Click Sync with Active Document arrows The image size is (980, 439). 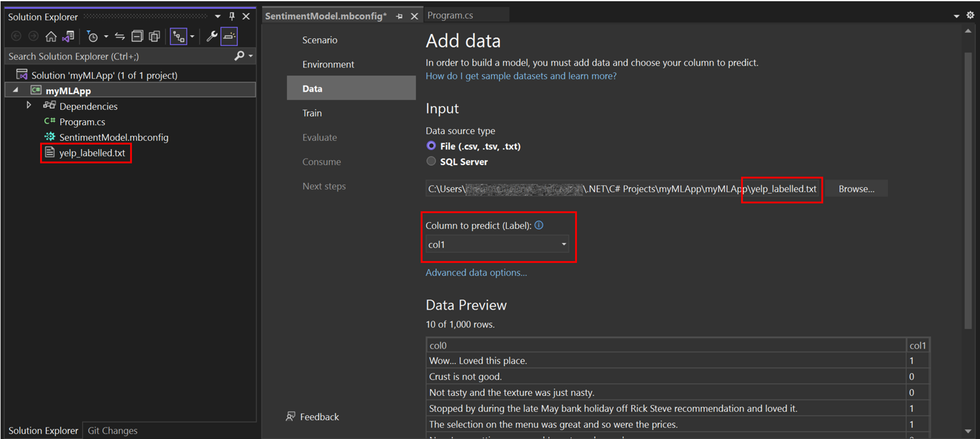[120, 37]
